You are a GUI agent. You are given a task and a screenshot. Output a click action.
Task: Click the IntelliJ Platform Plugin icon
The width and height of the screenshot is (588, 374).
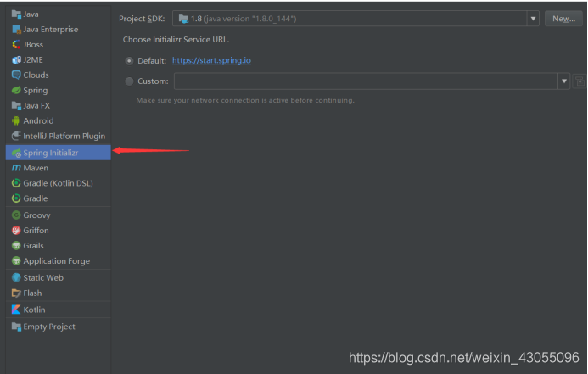click(16, 136)
